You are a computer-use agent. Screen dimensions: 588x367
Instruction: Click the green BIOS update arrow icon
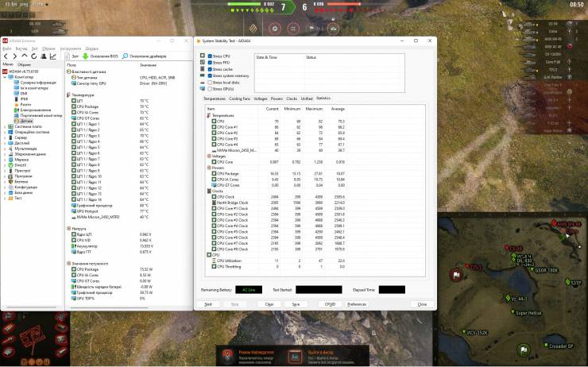tap(86, 56)
